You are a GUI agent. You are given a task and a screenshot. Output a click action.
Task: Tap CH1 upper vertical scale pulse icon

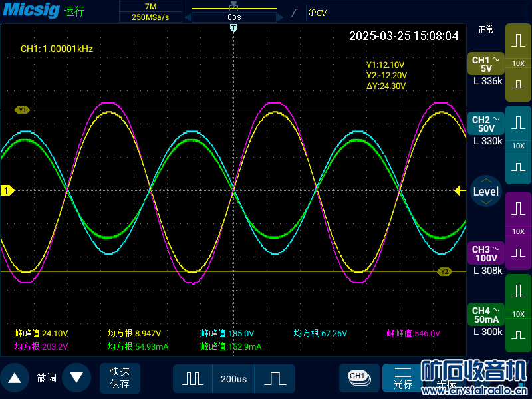tap(518, 41)
